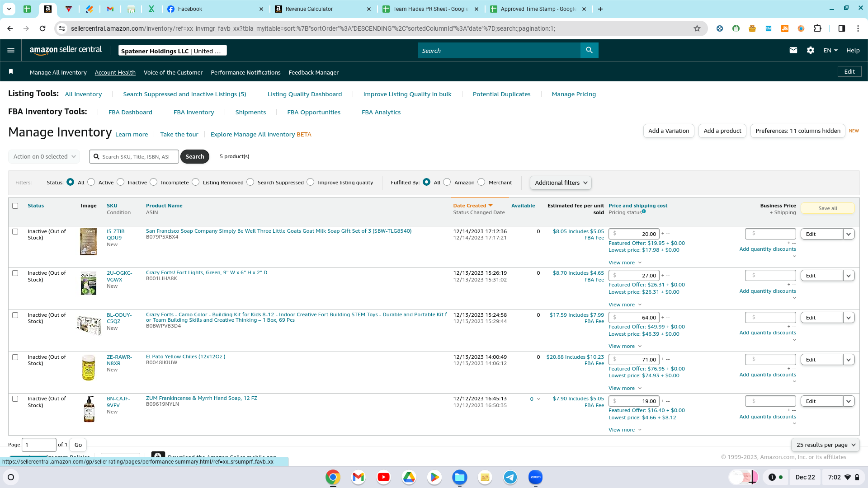
Task: Open the Chrome extensions puzzle icon
Action: pos(817,28)
